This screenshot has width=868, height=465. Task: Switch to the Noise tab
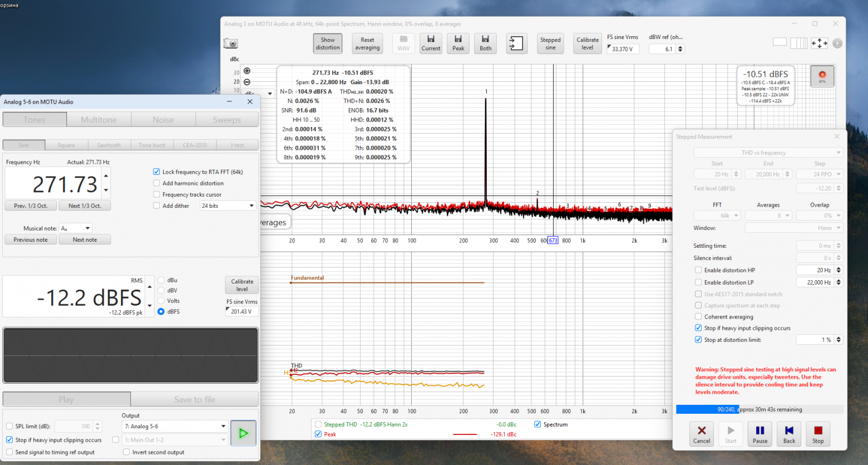(163, 120)
